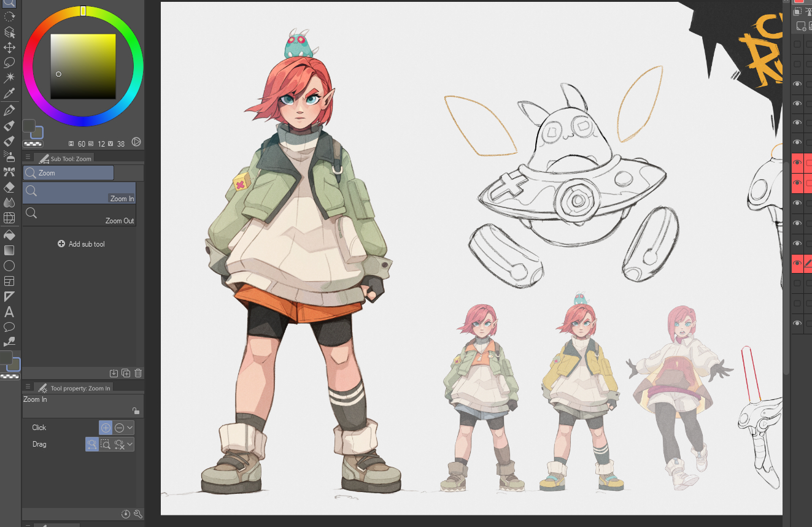Click Add sub tool

click(x=81, y=244)
